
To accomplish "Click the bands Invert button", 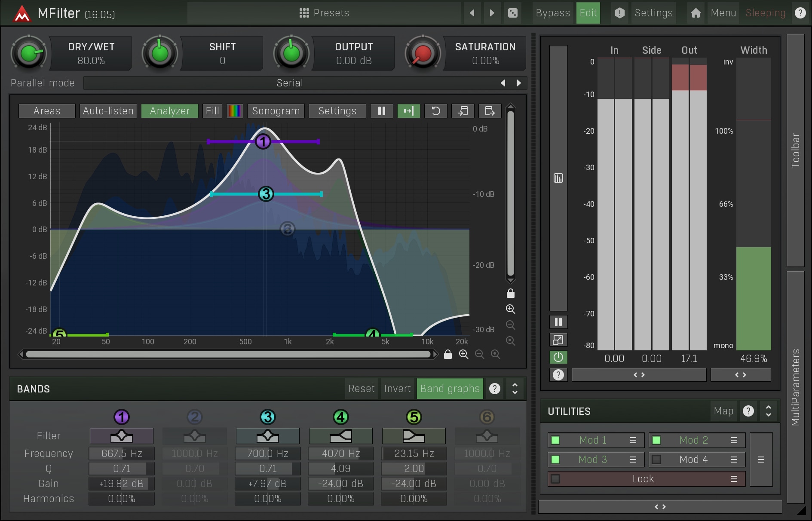I will pos(397,389).
